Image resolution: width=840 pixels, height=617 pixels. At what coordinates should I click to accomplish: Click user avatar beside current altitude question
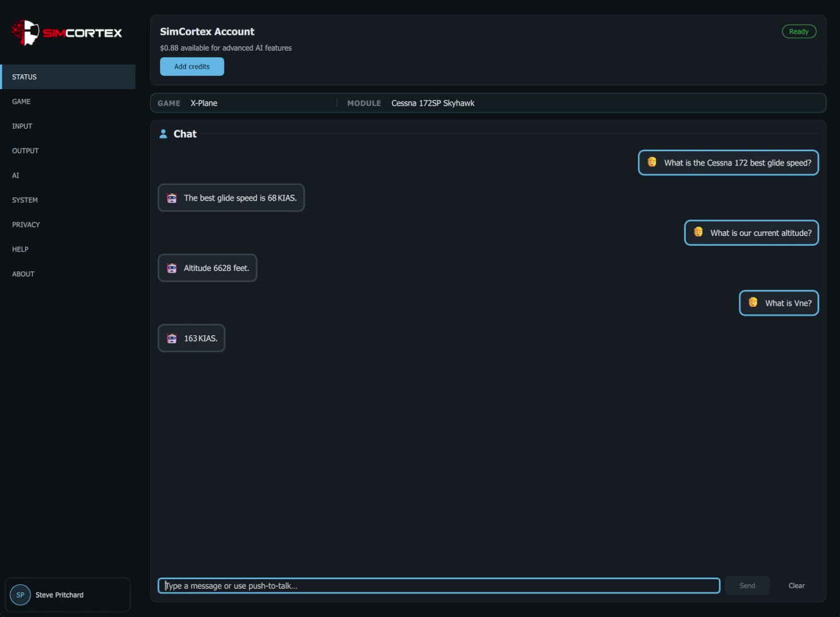coord(698,233)
